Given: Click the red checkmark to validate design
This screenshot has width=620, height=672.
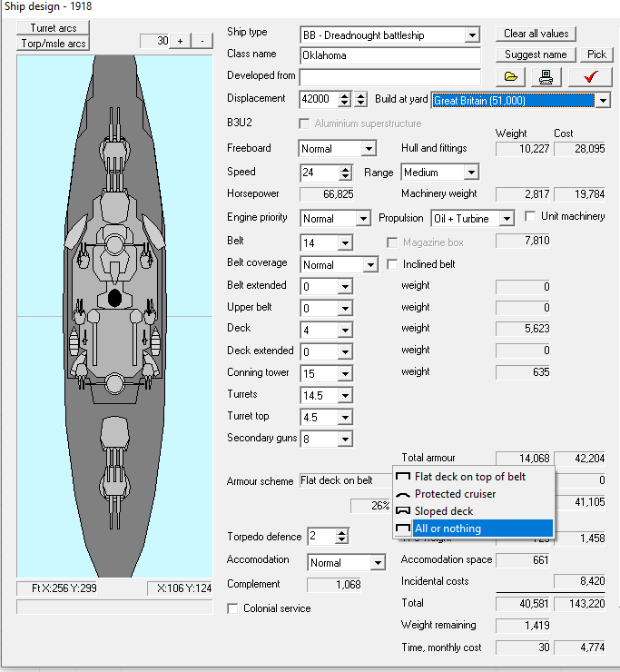Looking at the screenshot, I should (590, 77).
